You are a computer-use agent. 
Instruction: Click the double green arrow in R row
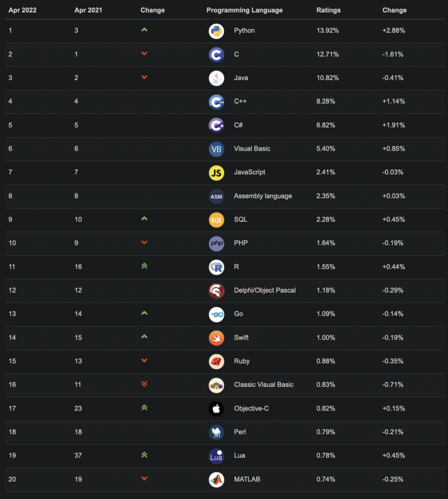coord(144,266)
